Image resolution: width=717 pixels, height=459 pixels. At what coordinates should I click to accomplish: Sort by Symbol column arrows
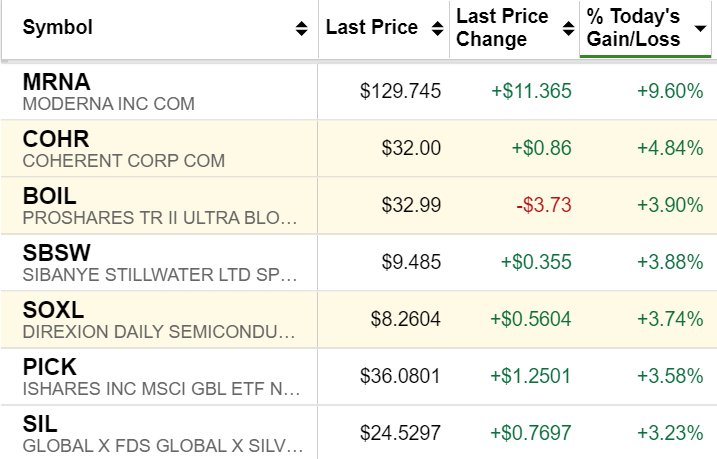coord(302,29)
